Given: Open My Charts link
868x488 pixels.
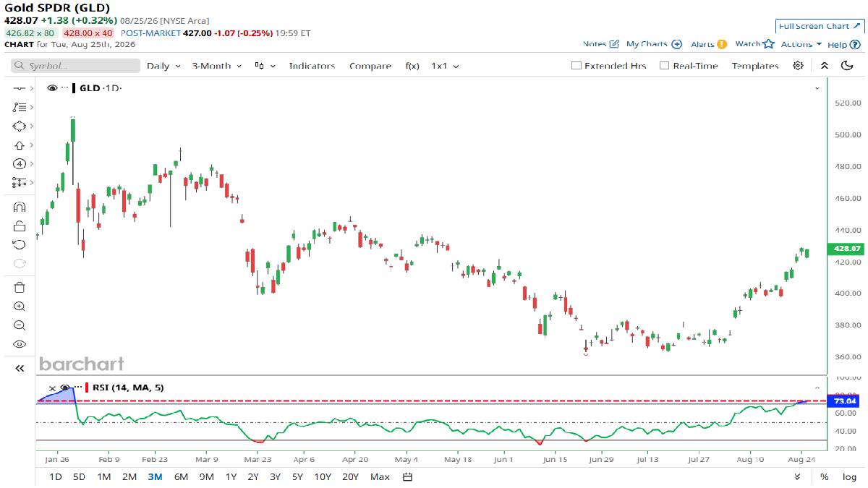Looking at the screenshot, I should [x=654, y=44].
